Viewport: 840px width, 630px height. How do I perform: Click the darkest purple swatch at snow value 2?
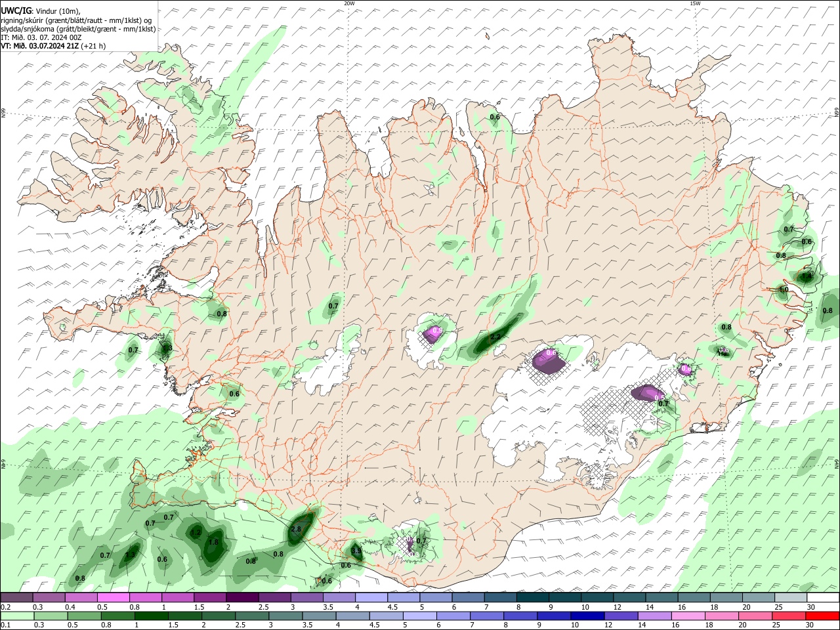click(241, 597)
